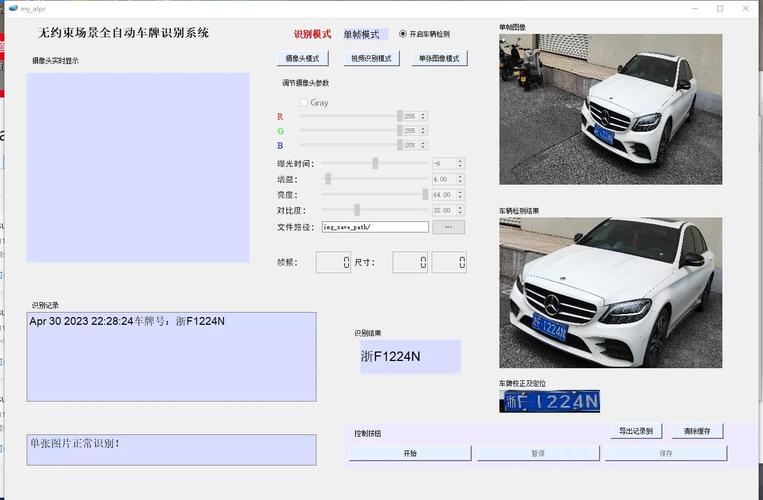Click the first 尺寸 size value box
This screenshot has width=763, height=500.
[410, 262]
